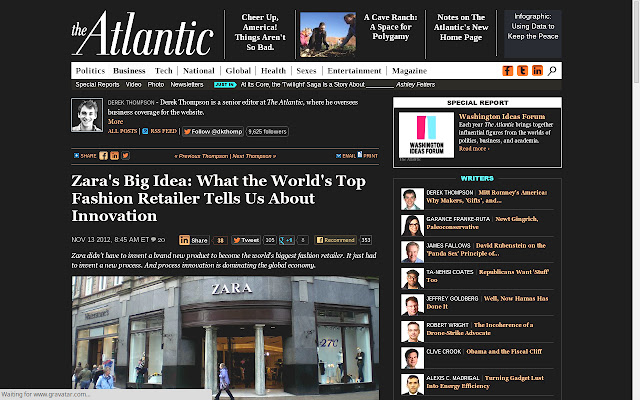Open Garance Franke-Ruta's Newt Gingrich article

pos(482,223)
